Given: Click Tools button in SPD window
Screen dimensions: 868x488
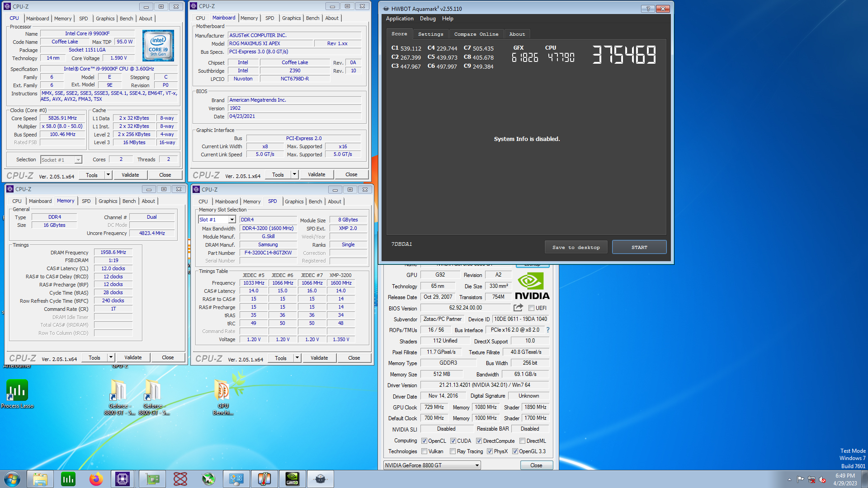Looking at the screenshot, I should [x=280, y=358].
